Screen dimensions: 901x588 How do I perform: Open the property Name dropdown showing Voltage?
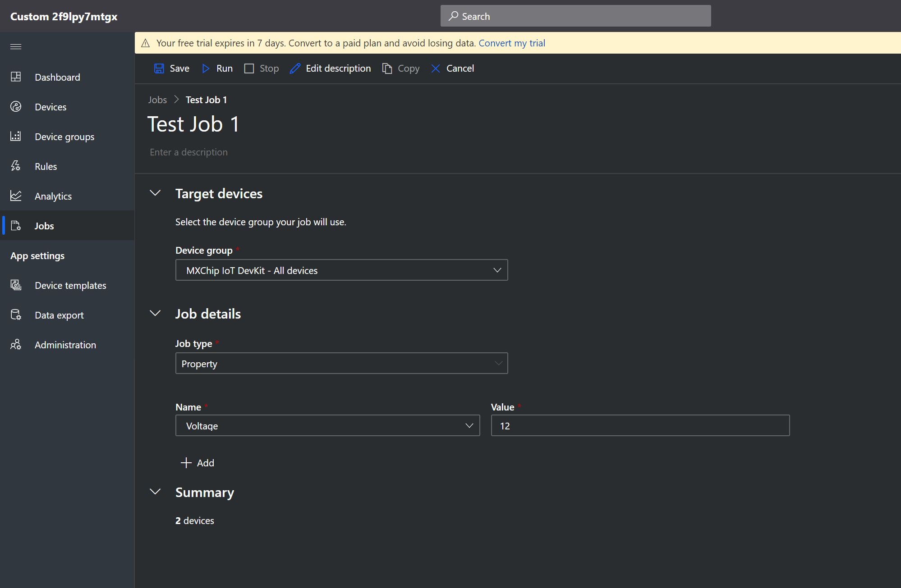327,426
